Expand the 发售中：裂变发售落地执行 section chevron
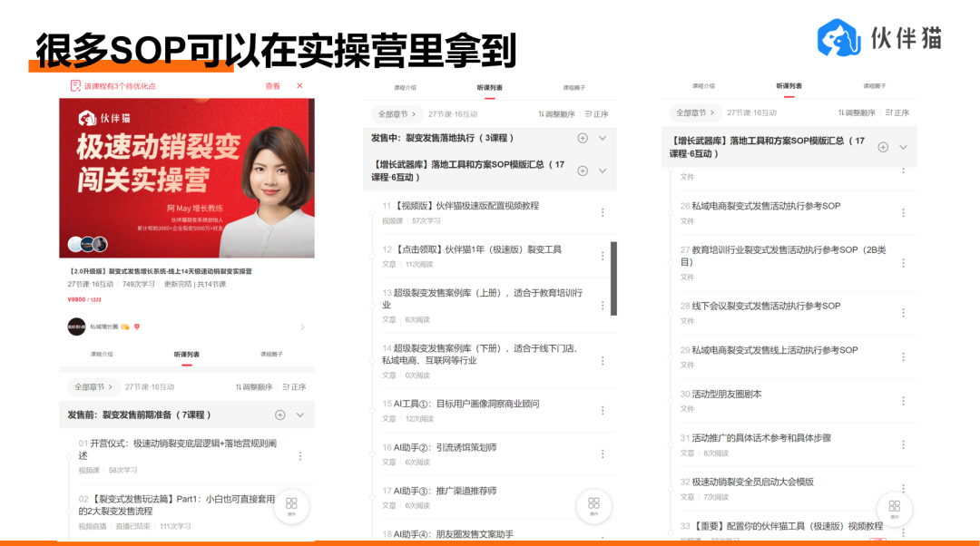 click(x=603, y=138)
